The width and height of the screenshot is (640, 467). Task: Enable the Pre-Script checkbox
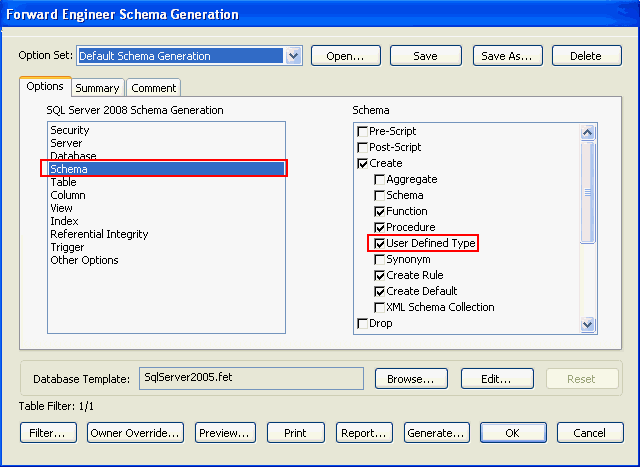(x=363, y=131)
